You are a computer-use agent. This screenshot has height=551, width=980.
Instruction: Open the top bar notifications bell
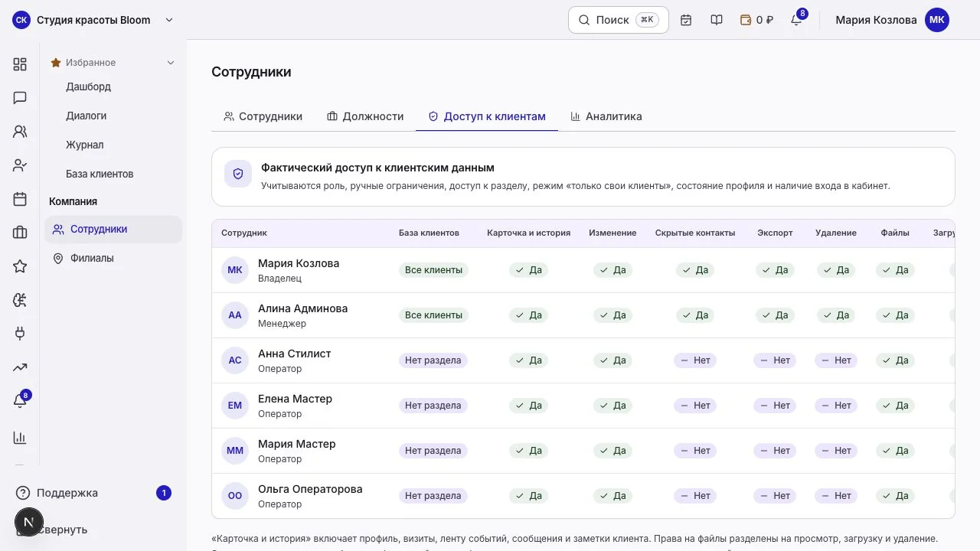pos(796,20)
